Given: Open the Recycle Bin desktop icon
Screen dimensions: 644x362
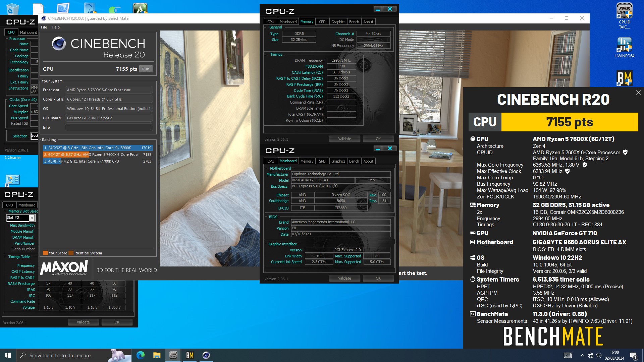Looking at the screenshot, I should click(x=12, y=8).
